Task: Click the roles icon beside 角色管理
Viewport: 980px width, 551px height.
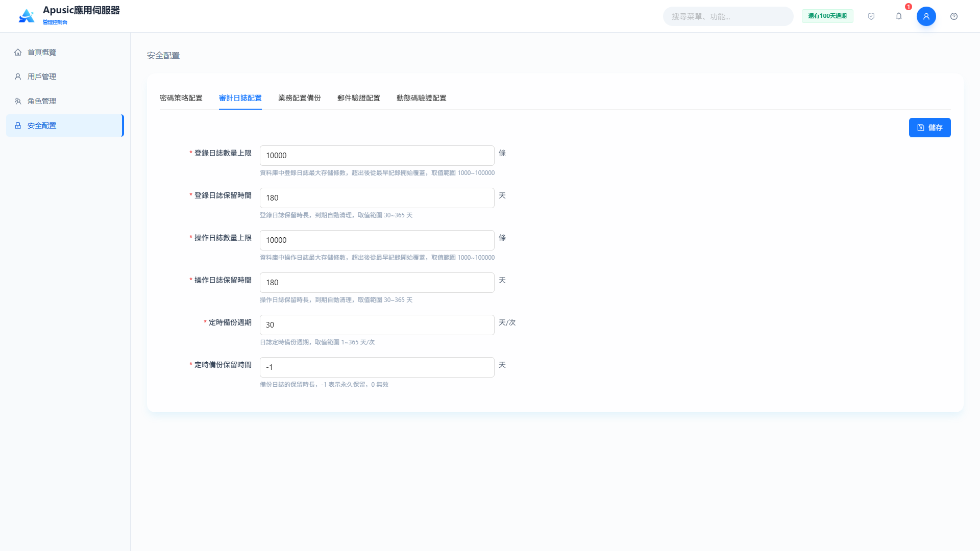Action: pyautogui.click(x=18, y=101)
